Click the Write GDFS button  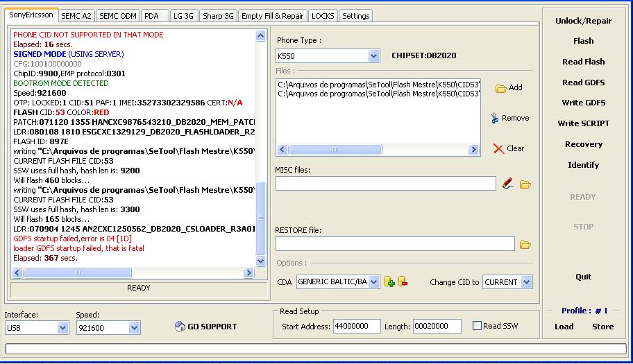click(583, 103)
